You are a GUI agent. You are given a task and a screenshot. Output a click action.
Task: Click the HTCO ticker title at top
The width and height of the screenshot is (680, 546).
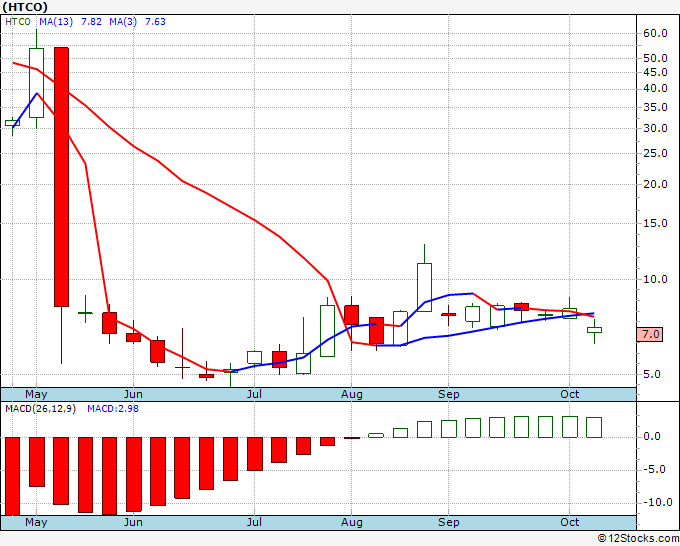tap(25, 7)
